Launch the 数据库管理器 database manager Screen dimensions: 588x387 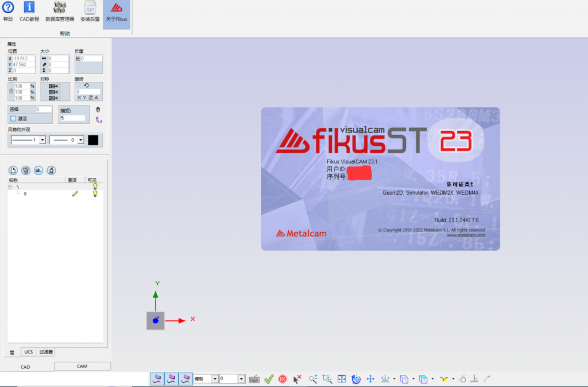click(x=60, y=11)
